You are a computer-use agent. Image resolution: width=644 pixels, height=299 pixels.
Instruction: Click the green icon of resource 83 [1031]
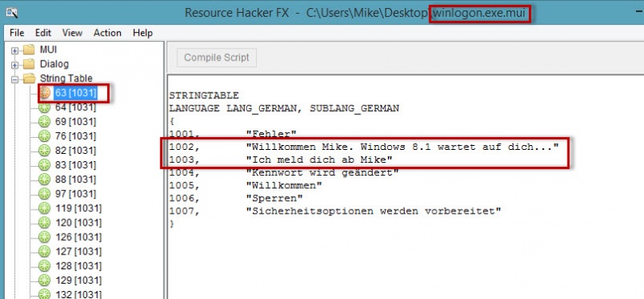pos(45,165)
